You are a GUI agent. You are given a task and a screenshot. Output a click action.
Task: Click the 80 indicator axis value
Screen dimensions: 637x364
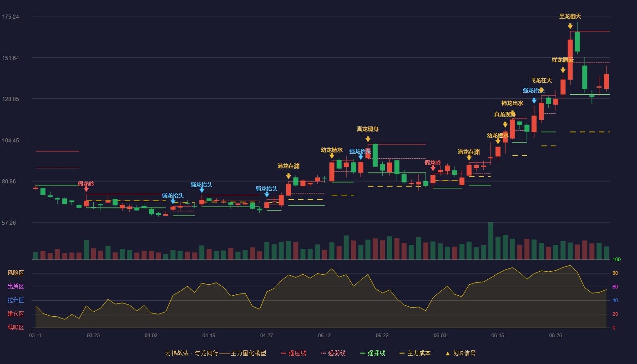coord(615,273)
